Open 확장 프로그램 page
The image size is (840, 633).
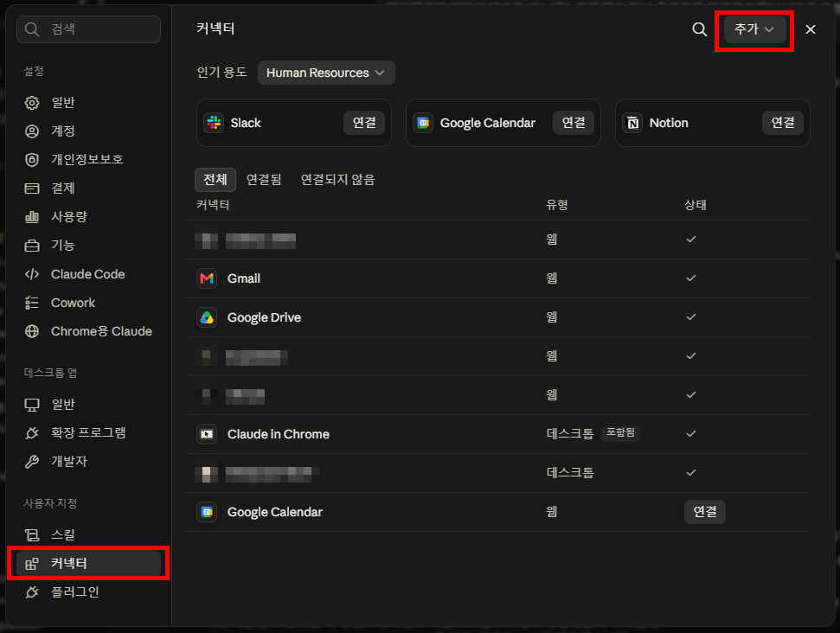pyautogui.click(x=88, y=432)
